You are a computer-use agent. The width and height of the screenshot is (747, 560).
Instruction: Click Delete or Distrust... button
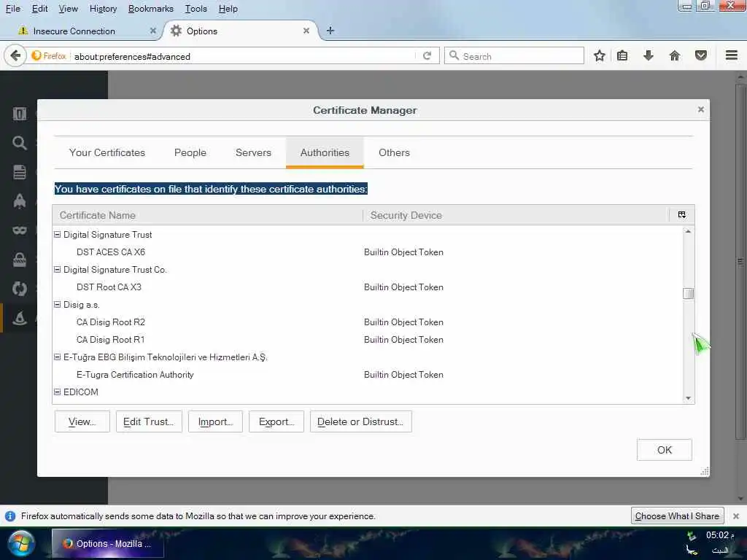coord(360,421)
